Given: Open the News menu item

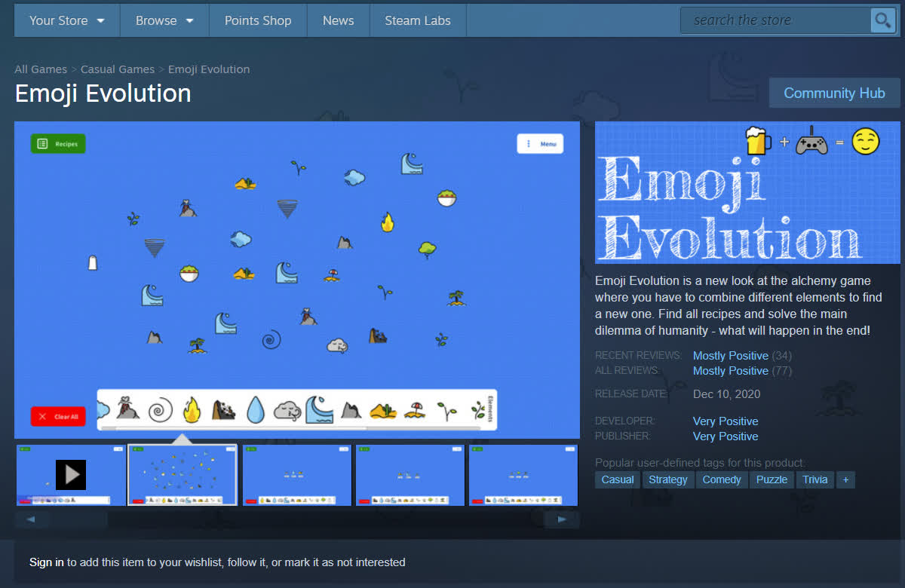Looking at the screenshot, I should tap(338, 20).
